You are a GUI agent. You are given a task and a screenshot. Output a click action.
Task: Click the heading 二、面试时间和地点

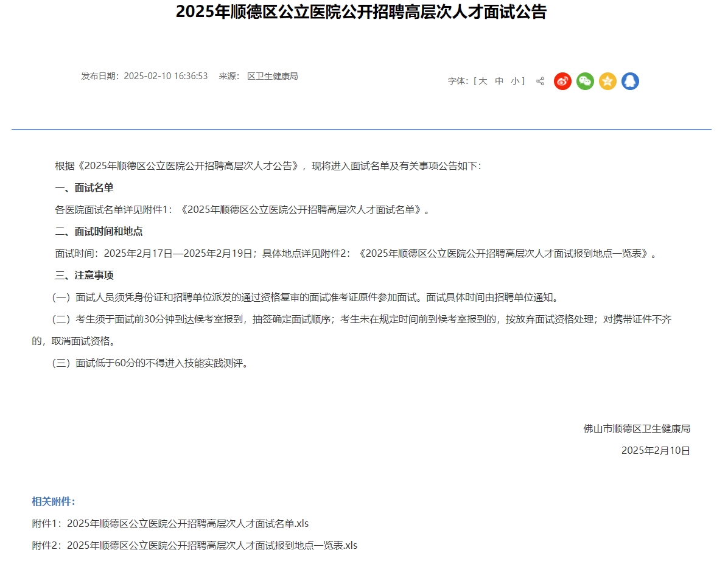click(99, 232)
